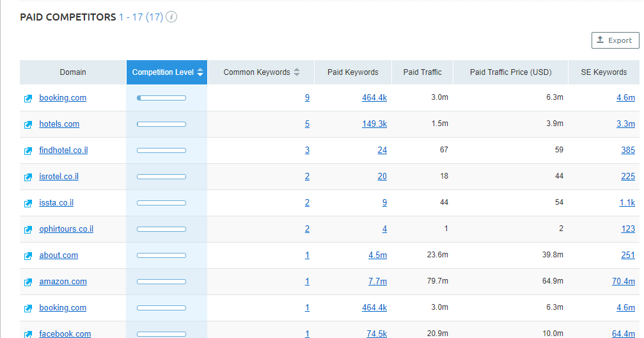Open paid keywords 149.3k link
The width and height of the screenshot is (644, 338).
click(x=374, y=124)
